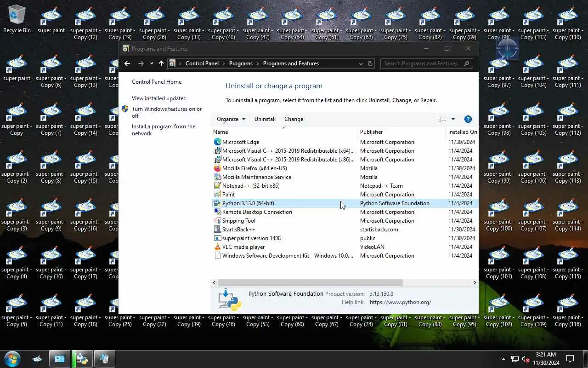Select super paint version 1488 icon
588x368 pixels.
tap(218, 238)
